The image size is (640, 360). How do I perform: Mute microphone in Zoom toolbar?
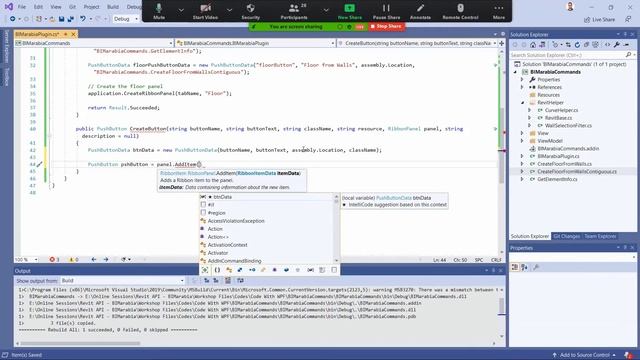(159, 11)
